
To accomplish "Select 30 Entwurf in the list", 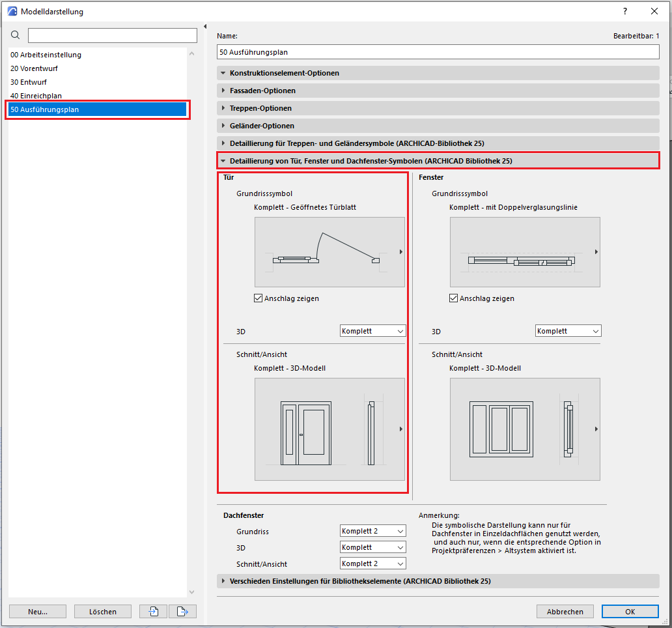I will [29, 82].
